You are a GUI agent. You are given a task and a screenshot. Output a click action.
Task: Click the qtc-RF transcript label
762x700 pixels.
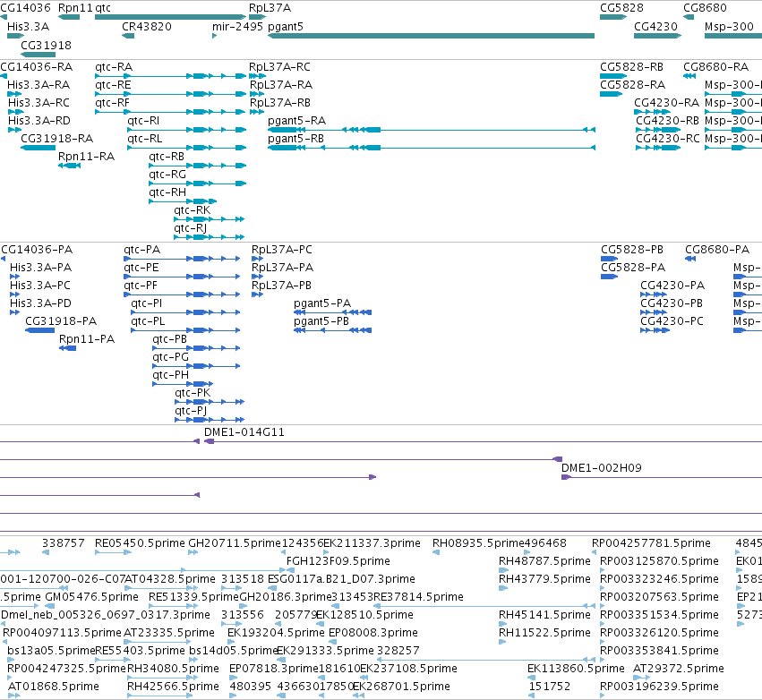click(x=112, y=103)
